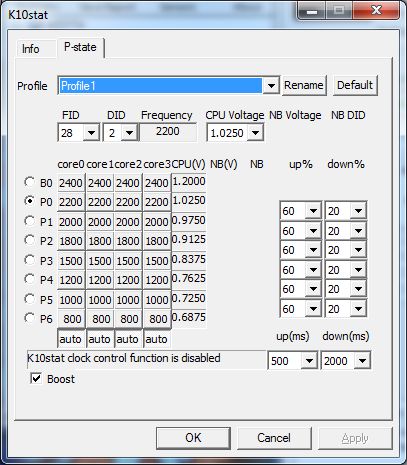
Task: Open the first down% dropdown at P0
Action: coord(359,211)
